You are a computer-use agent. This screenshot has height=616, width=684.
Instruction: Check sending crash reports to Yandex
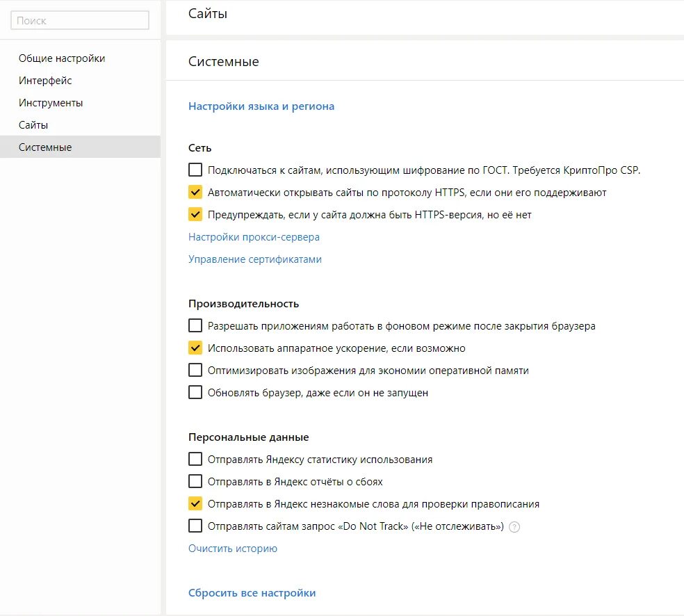pos(195,482)
